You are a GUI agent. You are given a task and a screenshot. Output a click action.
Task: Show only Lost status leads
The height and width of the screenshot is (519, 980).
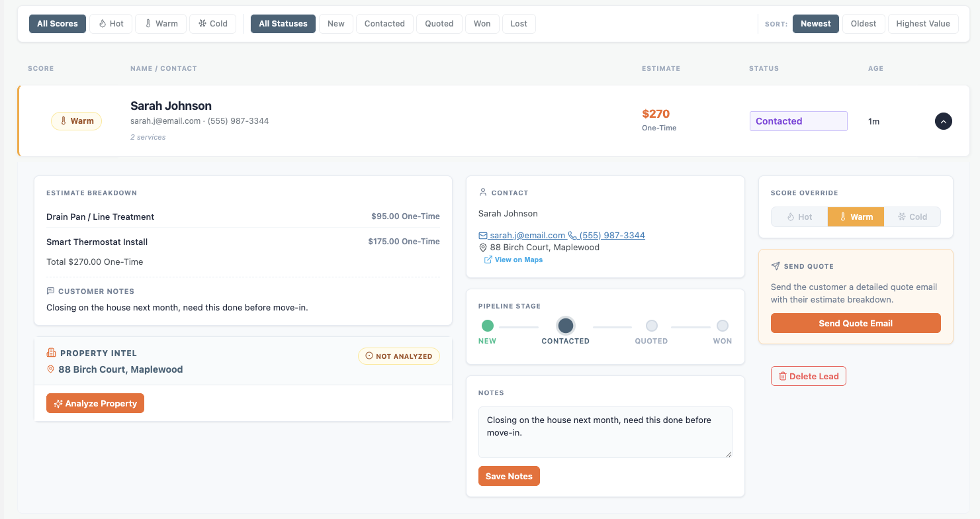pyautogui.click(x=519, y=24)
